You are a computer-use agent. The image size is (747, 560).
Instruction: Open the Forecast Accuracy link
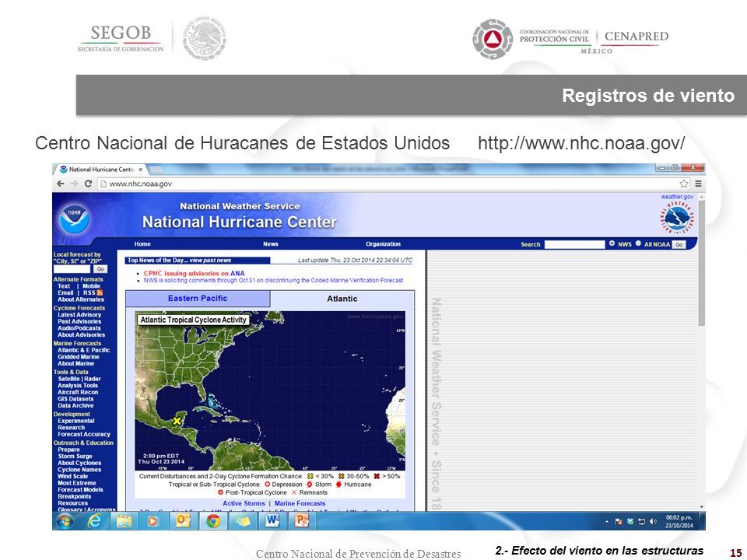pyautogui.click(x=84, y=434)
